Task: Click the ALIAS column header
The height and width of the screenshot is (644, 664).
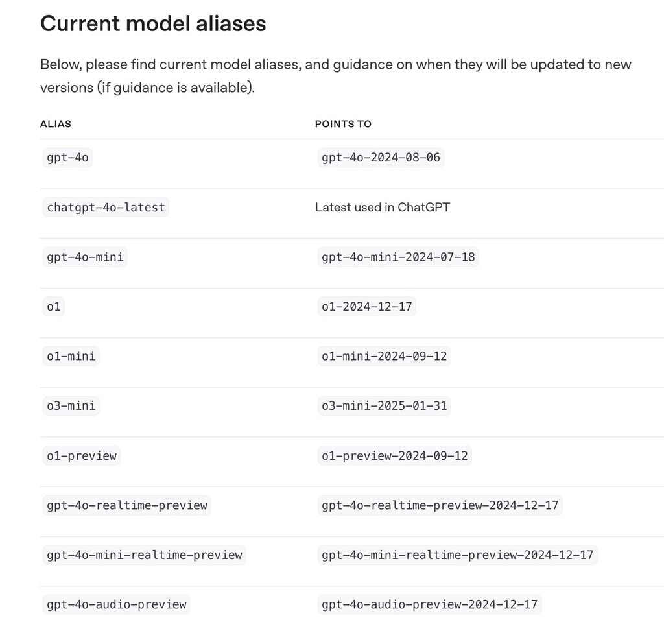Action: click(x=56, y=124)
